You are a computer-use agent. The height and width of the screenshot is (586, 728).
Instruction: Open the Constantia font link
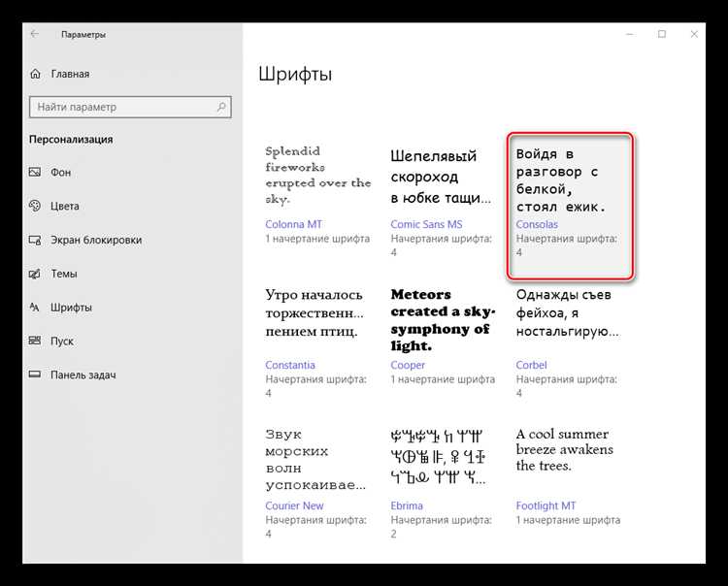[290, 365]
